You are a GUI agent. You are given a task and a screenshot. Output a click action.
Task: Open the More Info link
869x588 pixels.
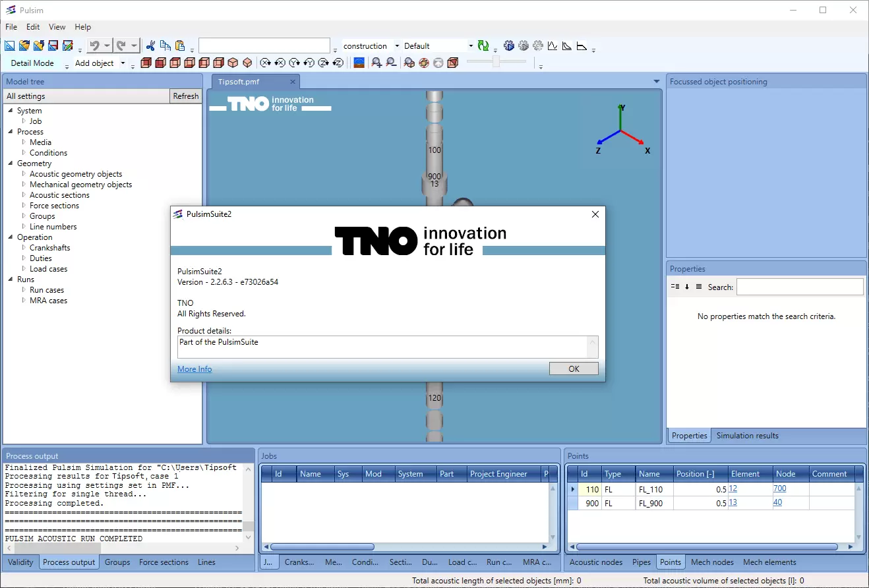coord(195,369)
